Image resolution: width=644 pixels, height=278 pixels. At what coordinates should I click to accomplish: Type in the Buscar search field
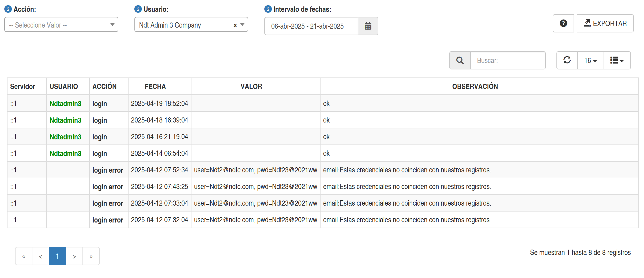(507, 60)
